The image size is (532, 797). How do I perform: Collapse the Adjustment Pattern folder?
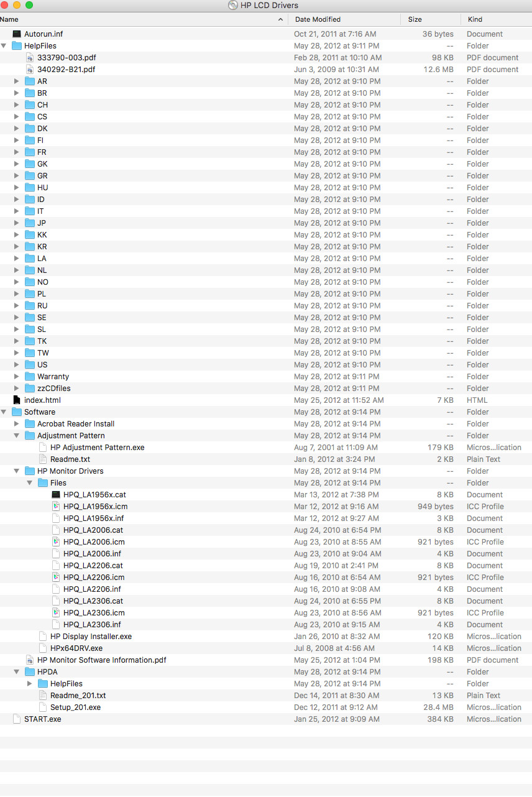click(x=17, y=435)
